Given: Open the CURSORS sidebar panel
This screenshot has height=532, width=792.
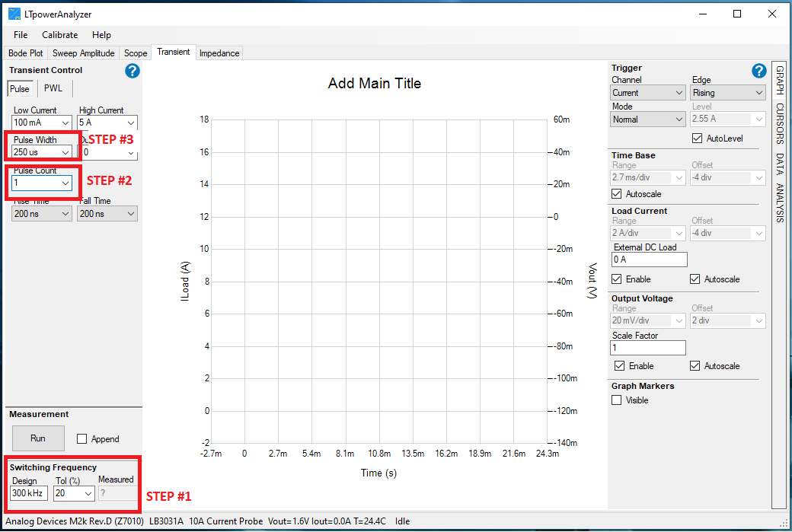Looking at the screenshot, I should point(778,123).
